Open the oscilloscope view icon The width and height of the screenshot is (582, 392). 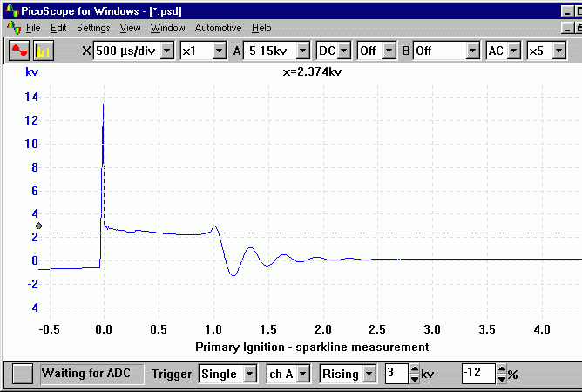19,51
